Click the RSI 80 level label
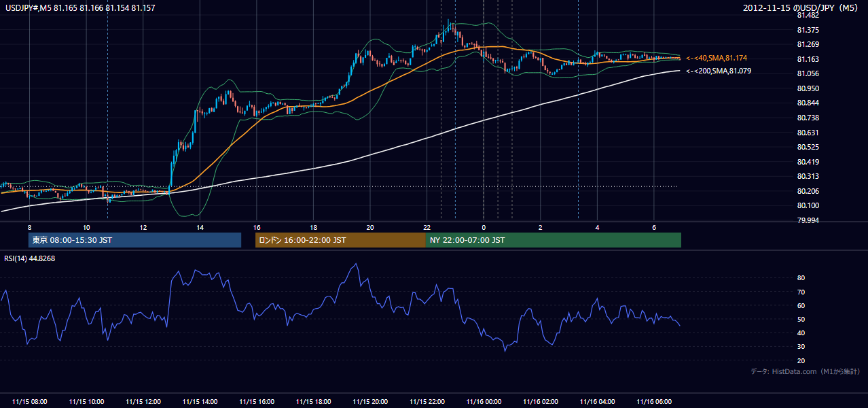Screen dimensions: 868x408 [x=801, y=278]
